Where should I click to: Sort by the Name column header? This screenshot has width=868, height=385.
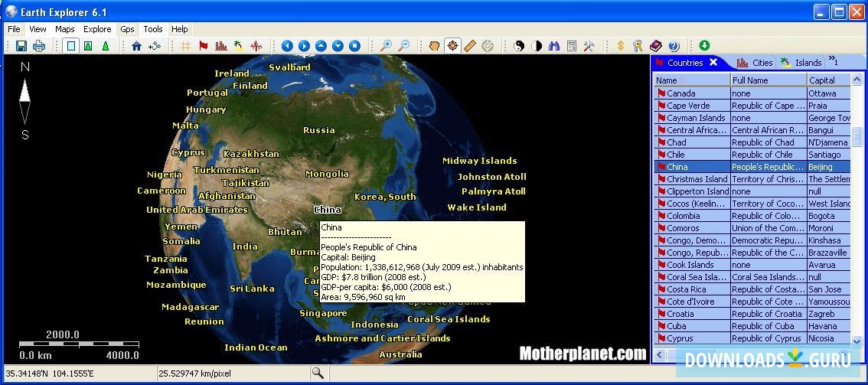point(691,80)
